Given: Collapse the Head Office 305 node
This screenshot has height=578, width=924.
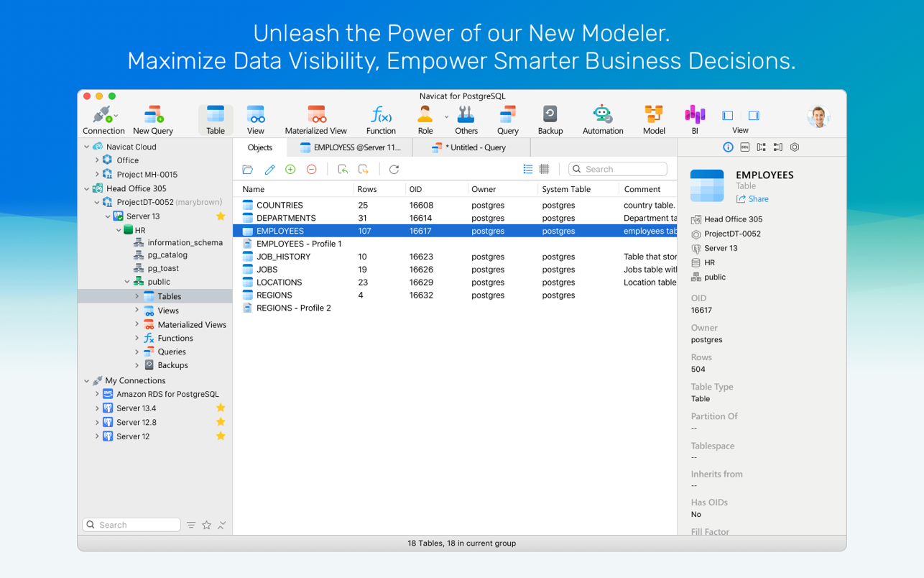Looking at the screenshot, I should (x=87, y=188).
